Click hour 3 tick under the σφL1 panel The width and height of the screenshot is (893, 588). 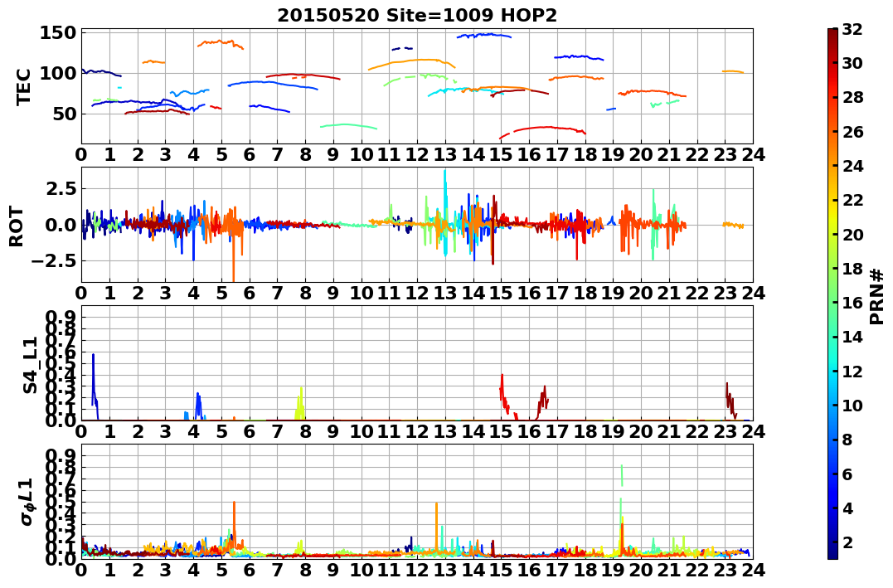(x=165, y=570)
